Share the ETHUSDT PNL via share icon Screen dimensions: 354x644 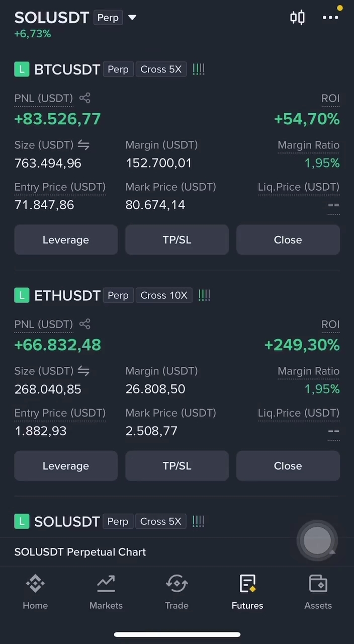click(85, 324)
